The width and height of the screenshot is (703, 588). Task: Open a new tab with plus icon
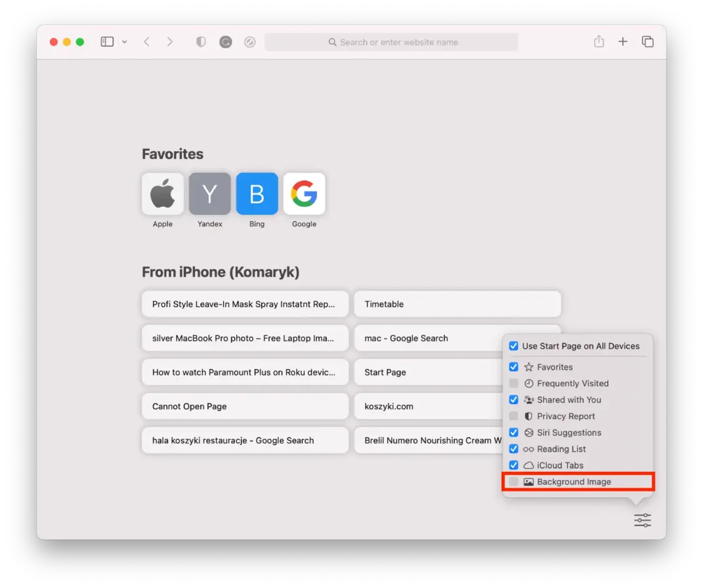[622, 42]
